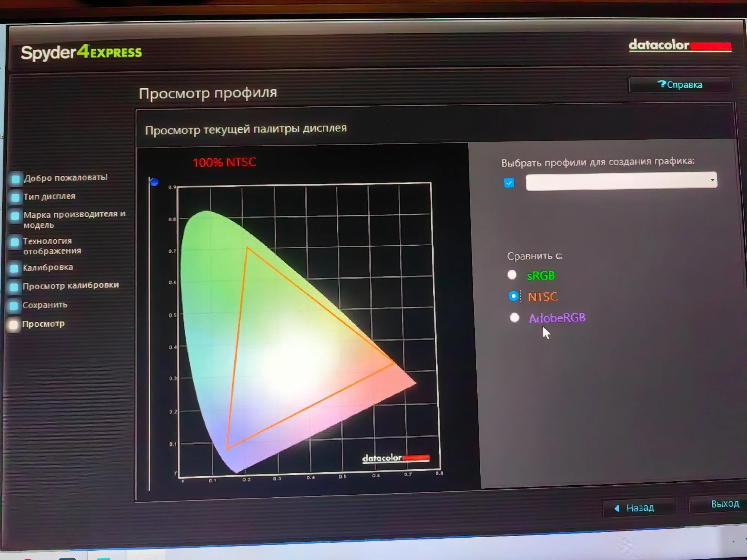Click the question mark icon on Справка
The width and height of the screenshot is (747, 560).
click(x=661, y=84)
